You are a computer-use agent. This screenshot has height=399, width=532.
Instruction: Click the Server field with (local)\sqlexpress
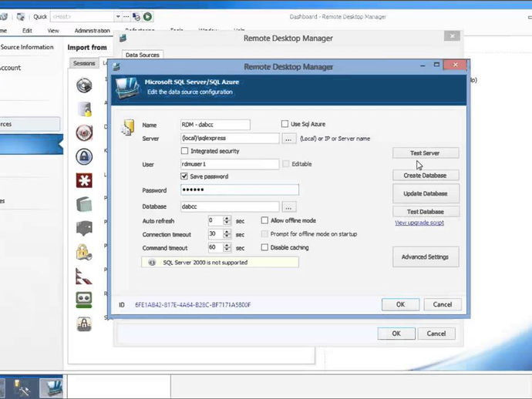(x=230, y=139)
